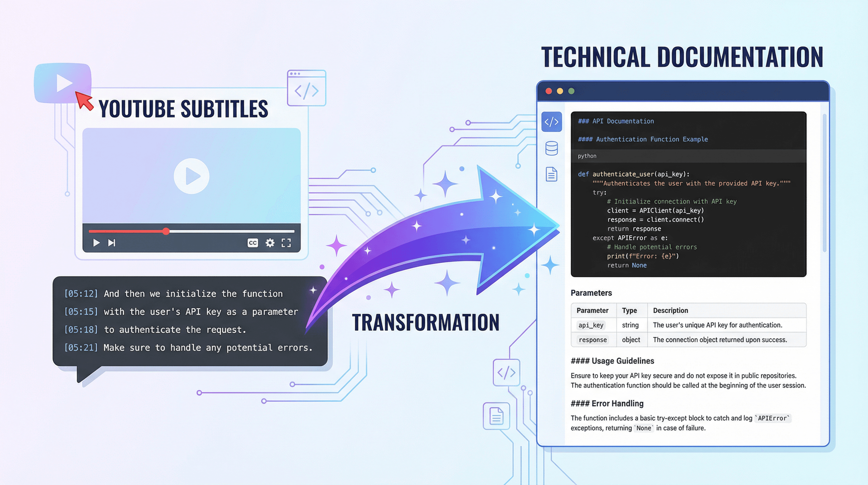Collapse the Usage Guidelines section
The image size is (868, 485).
pyautogui.click(x=612, y=361)
